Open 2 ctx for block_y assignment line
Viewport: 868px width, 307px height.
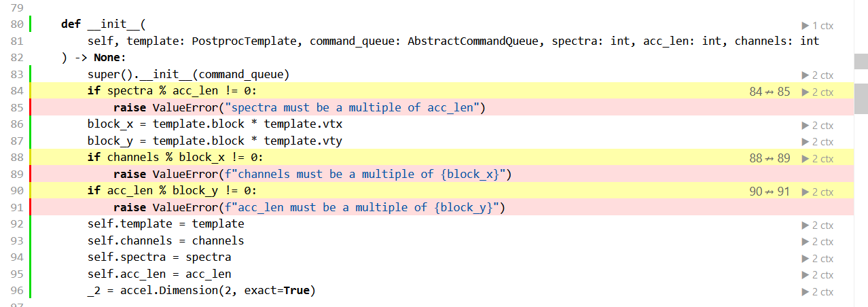(x=818, y=142)
